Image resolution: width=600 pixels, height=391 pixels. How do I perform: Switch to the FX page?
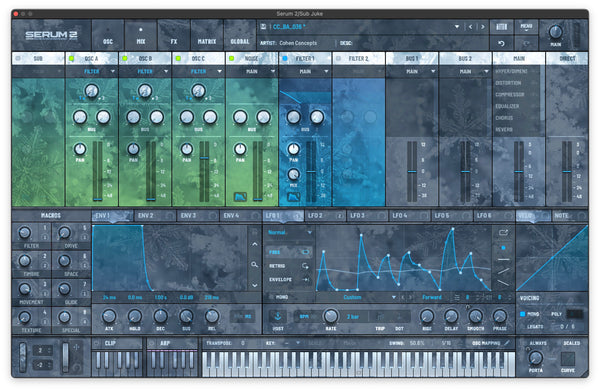click(174, 36)
